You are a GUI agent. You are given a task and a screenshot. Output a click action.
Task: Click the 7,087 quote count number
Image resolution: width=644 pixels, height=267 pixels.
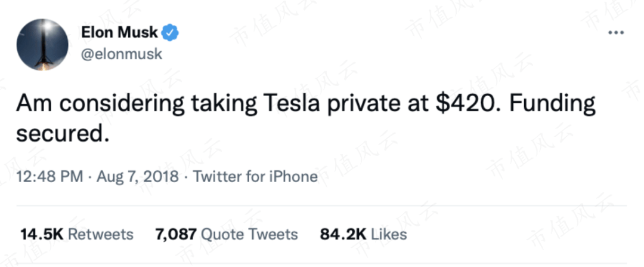click(x=175, y=234)
